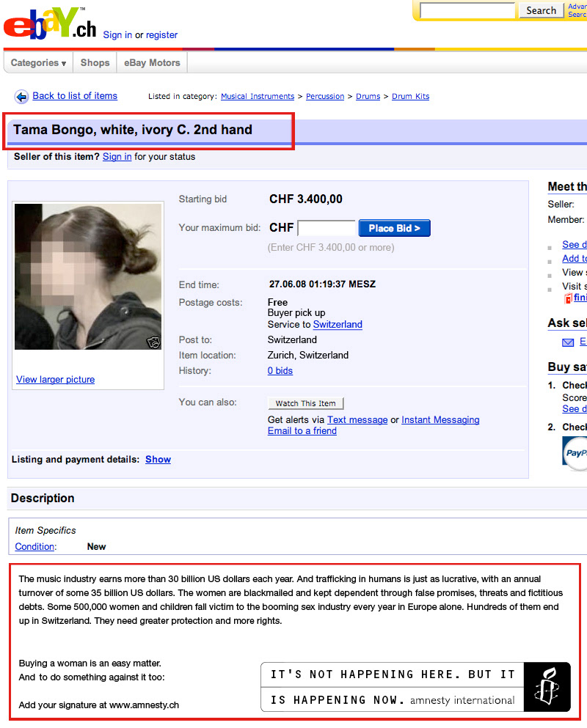
Task: Click the Switzerland service link
Action: click(x=338, y=325)
